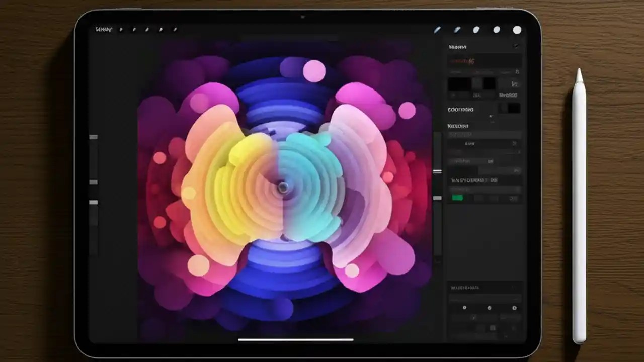
Task: Expand the panel header chevron at top right
Action: coord(516,46)
